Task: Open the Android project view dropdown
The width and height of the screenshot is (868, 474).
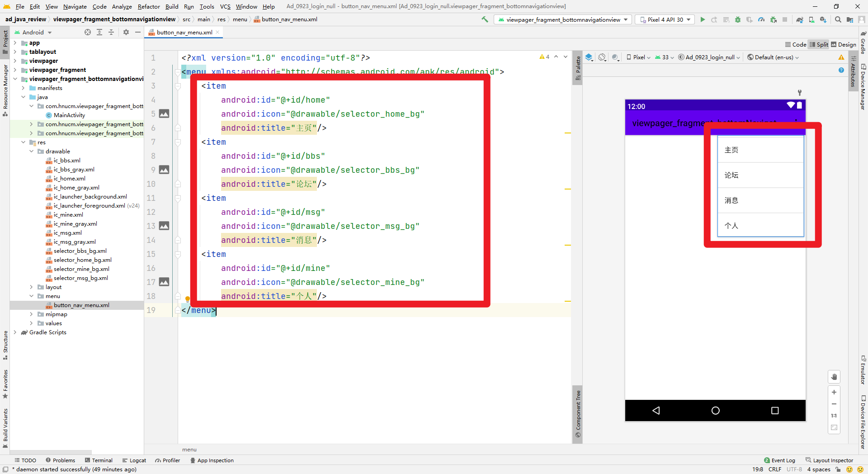Action: point(33,32)
